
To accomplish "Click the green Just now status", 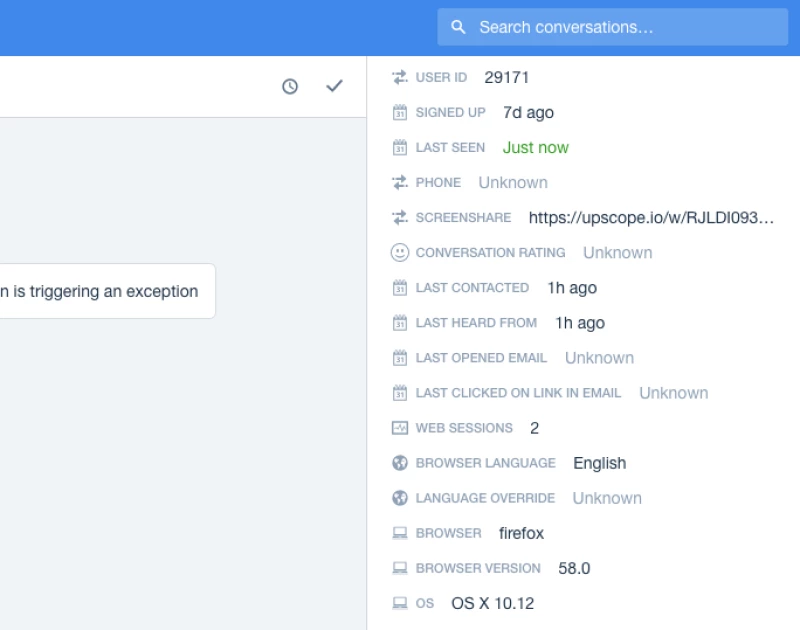I will pyautogui.click(x=535, y=148).
